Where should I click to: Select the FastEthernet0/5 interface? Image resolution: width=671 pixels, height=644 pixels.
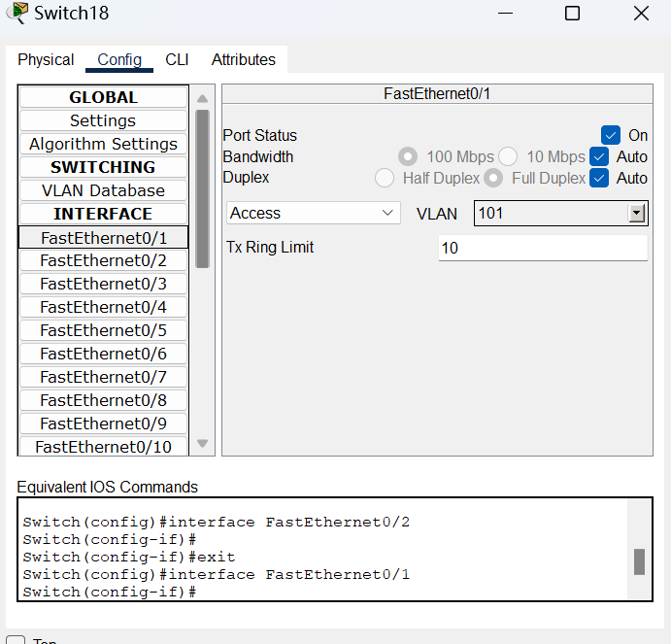click(103, 330)
